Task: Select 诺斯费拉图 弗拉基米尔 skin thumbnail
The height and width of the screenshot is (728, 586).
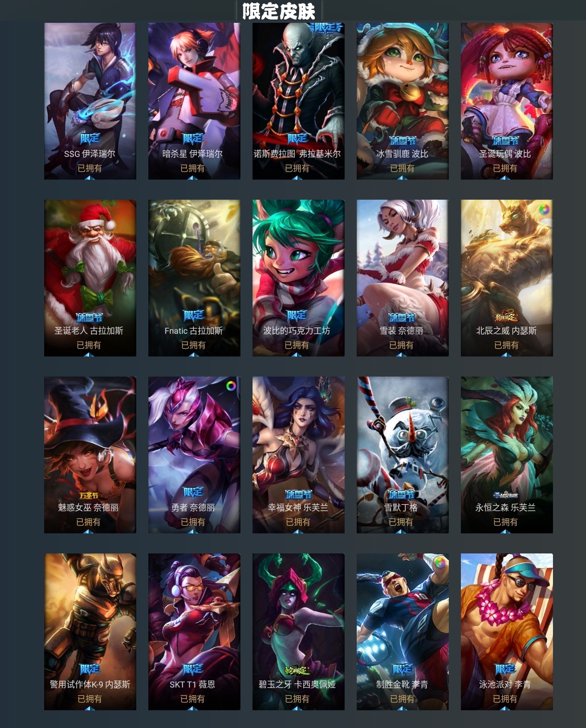Action: [x=298, y=101]
